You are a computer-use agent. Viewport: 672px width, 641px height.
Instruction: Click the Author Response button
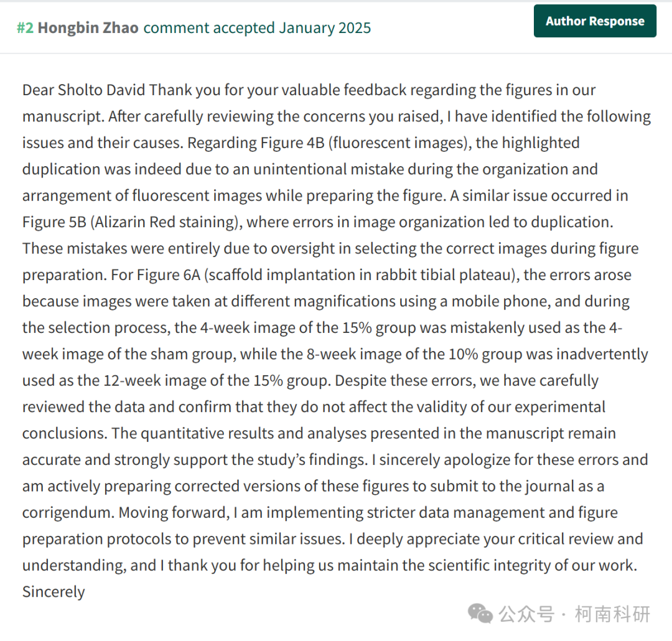point(595,21)
